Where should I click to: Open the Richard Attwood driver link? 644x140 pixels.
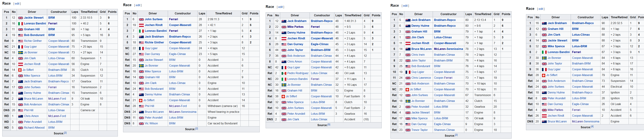tap(34, 128)
